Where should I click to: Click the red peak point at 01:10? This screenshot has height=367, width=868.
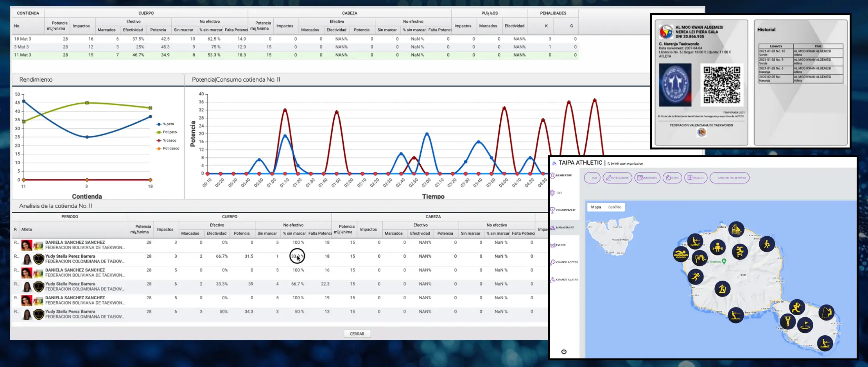coord(285,110)
